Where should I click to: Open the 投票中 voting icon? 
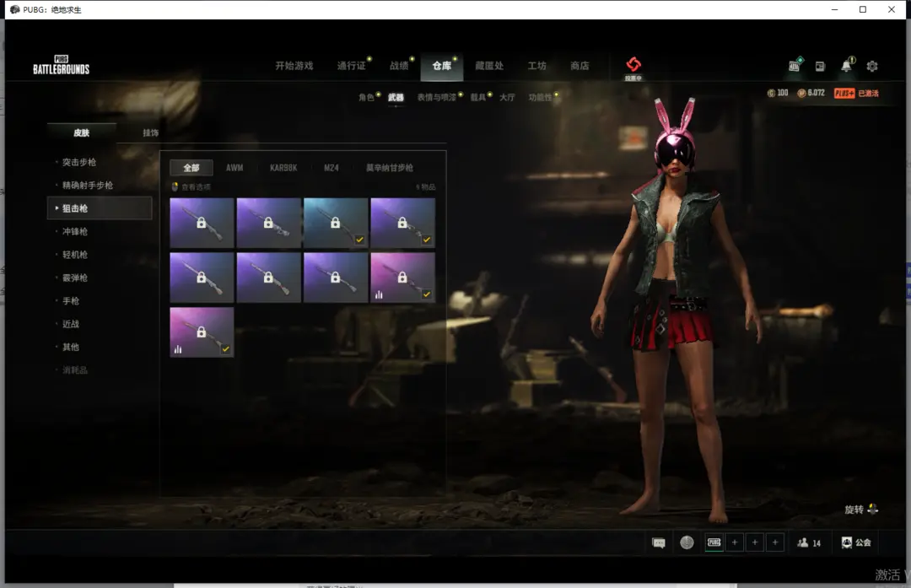633,68
